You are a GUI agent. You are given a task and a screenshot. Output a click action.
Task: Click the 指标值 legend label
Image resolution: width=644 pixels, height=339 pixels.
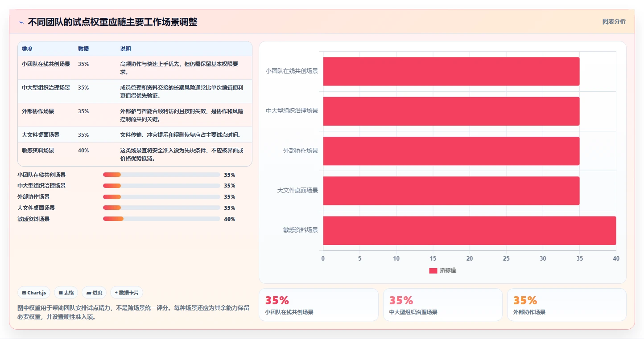448,271
